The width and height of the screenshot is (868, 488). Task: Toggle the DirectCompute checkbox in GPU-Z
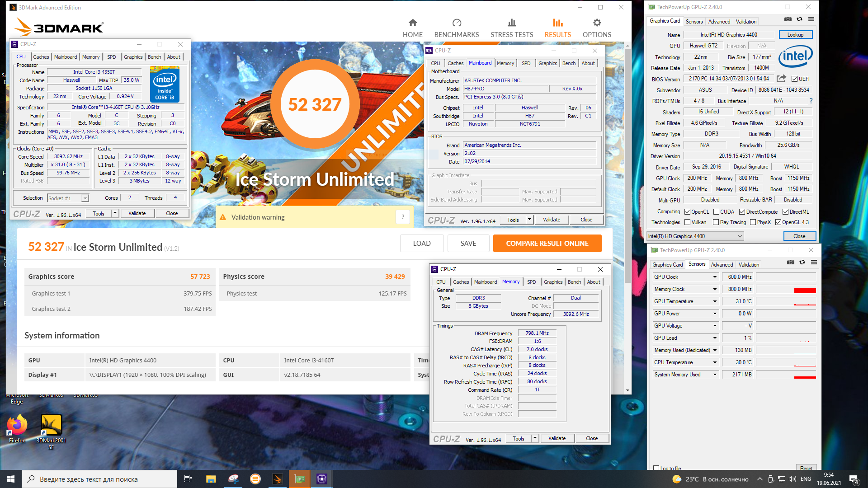pos(742,212)
